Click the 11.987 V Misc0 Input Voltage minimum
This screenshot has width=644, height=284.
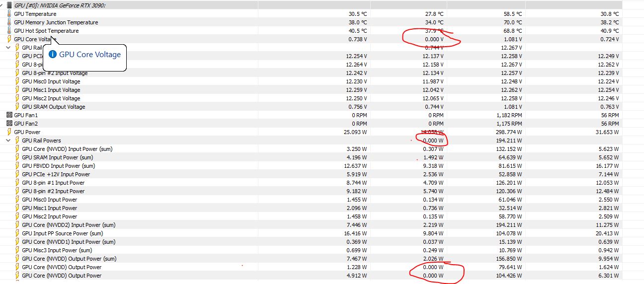pos(433,81)
